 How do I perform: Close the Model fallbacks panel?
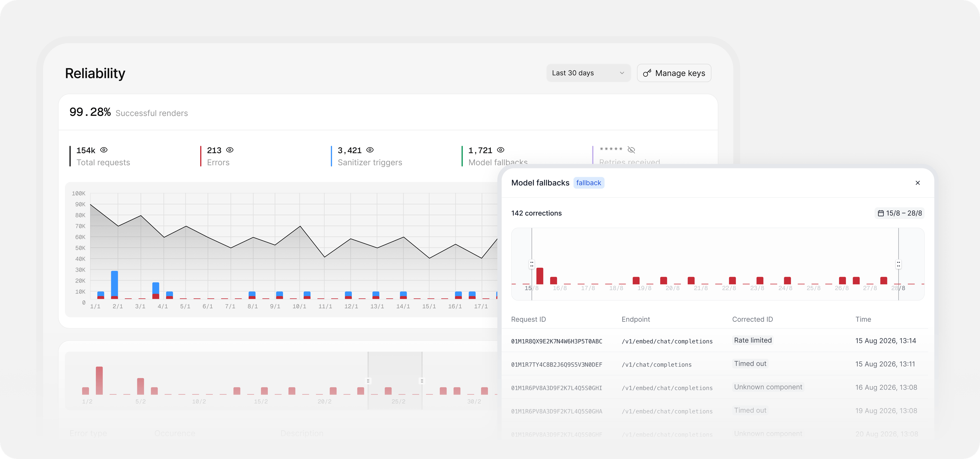[918, 183]
